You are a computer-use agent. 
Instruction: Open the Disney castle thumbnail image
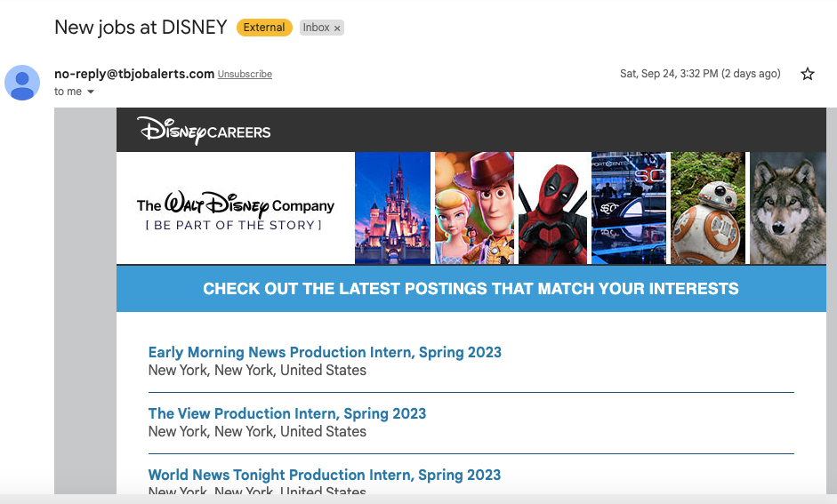392,208
